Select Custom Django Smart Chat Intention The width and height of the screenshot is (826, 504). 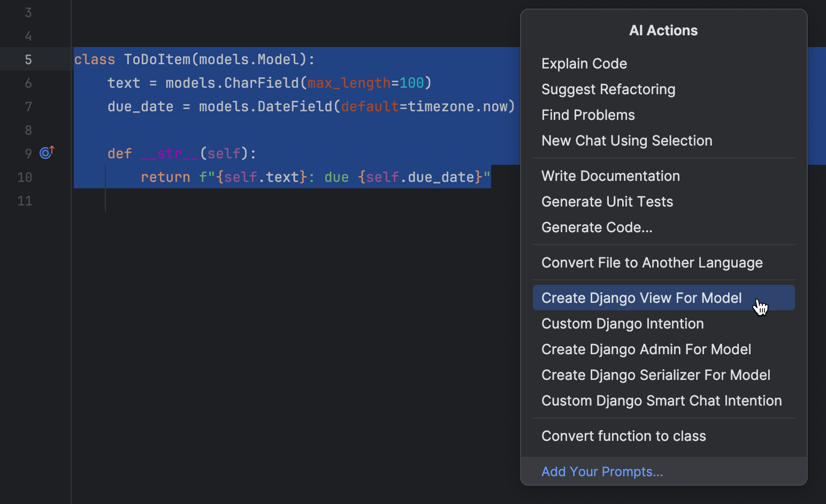[x=661, y=401]
